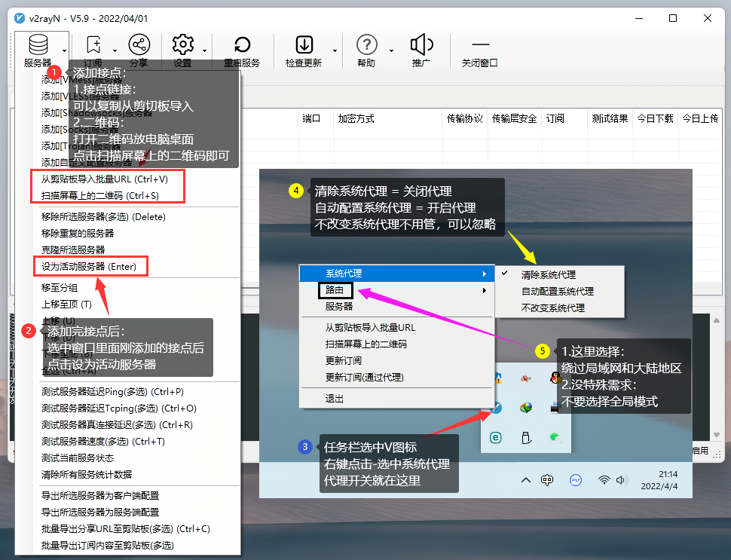Open the 服务器 (Servers) toolbar icon
Viewport: 731px width, 560px height.
pyautogui.click(x=38, y=45)
